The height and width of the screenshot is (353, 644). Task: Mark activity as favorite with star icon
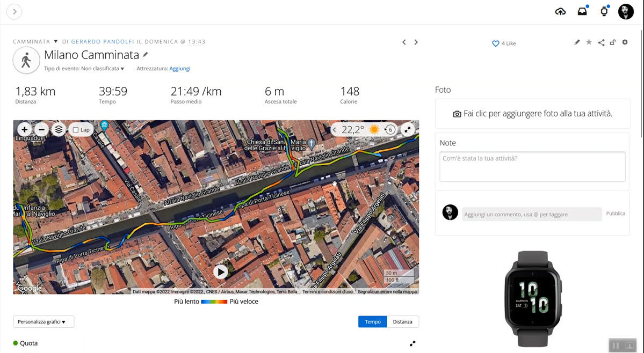[589, 42]
